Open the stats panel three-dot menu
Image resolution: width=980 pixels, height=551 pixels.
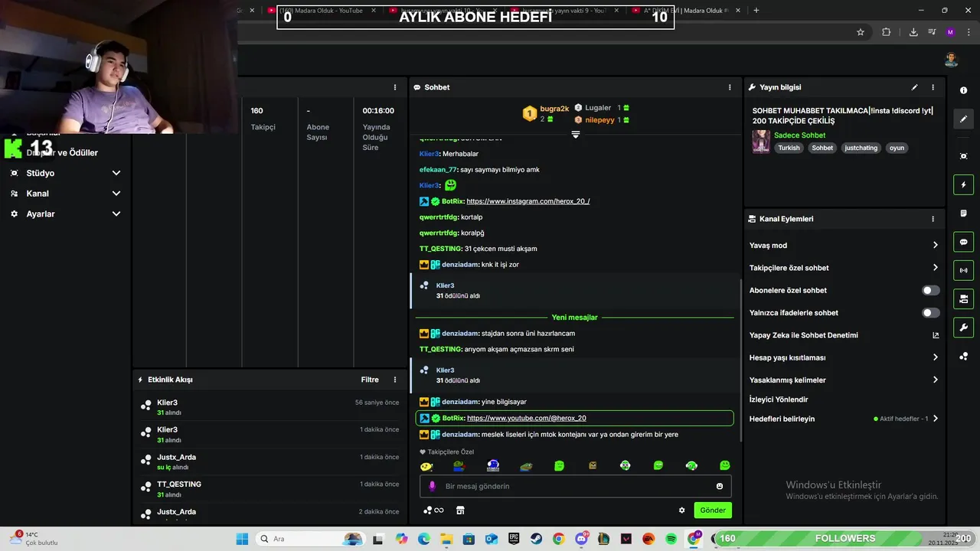395,87
